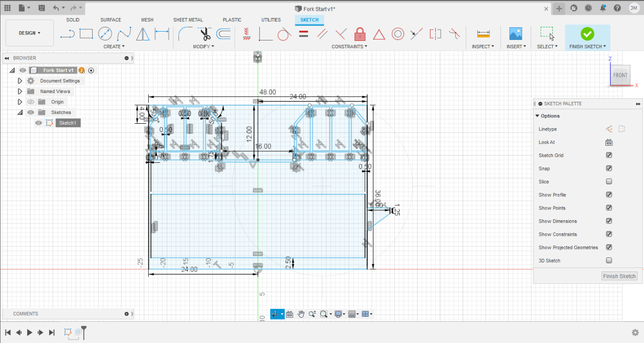Viewport: 644px width, 343px height.
Task: Switch to the Solid tab
Action: click(x=73, y=20)
